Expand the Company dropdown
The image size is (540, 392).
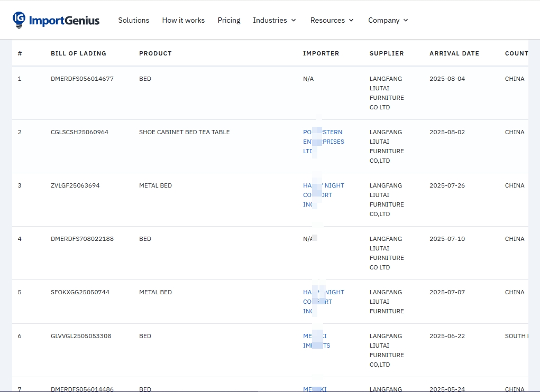click(388, 20)
